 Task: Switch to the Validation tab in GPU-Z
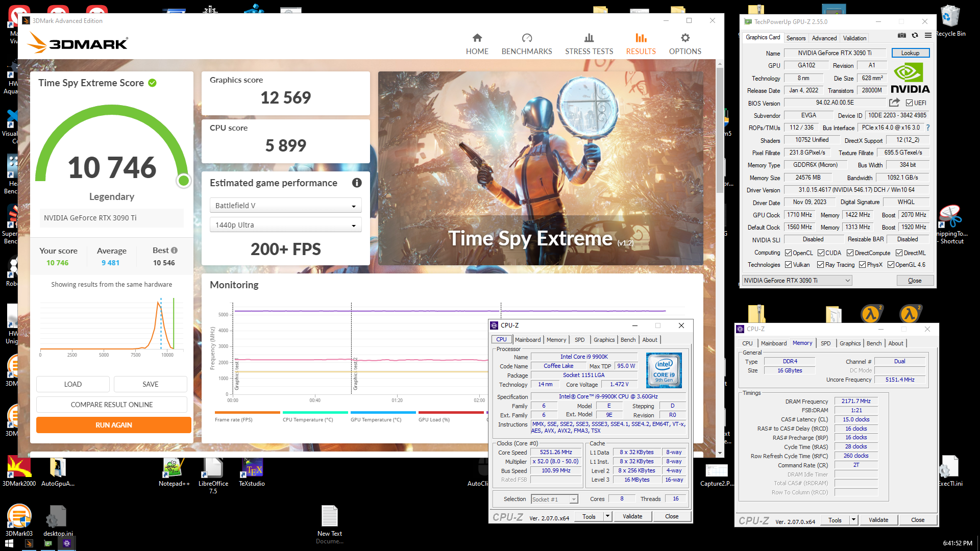(x=854, y=38)
